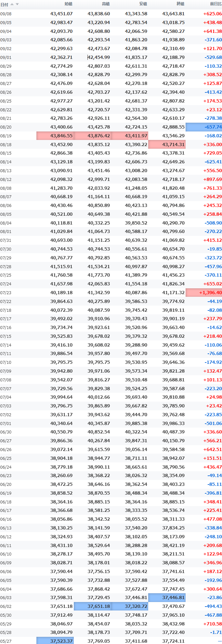
Task: Click the 始値 column header
Action: [x=69, y=4]
